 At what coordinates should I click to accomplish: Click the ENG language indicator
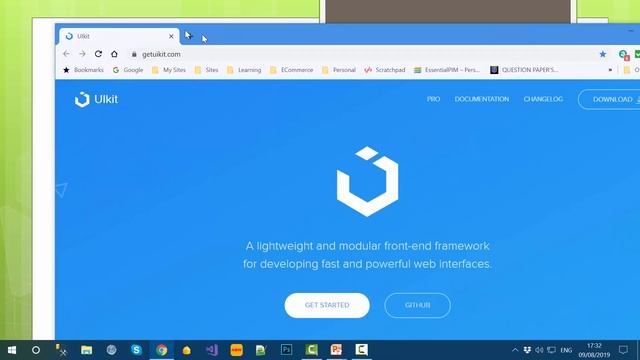[566, 350]
